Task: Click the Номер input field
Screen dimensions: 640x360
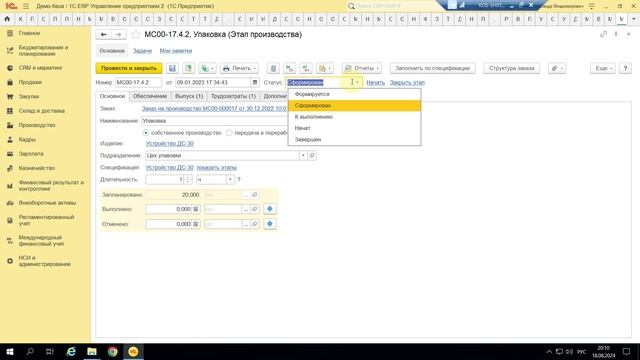Action: point(138,82)
